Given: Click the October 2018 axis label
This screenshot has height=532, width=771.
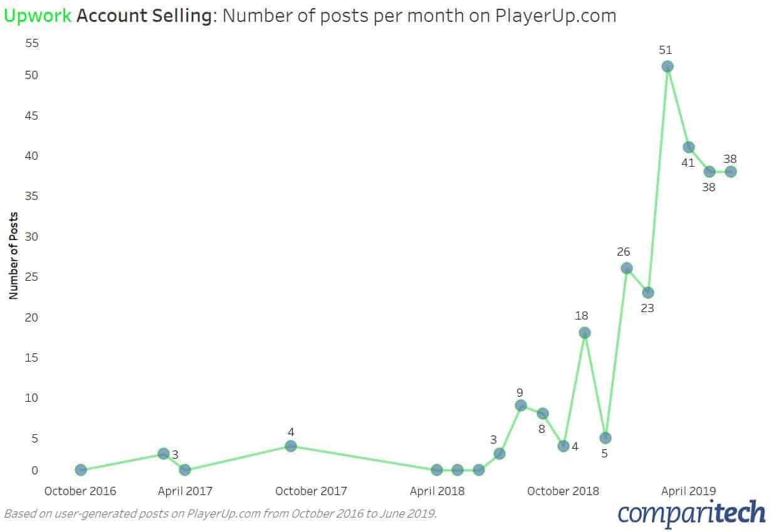Looking at the screenshot, I should point(563,491).
